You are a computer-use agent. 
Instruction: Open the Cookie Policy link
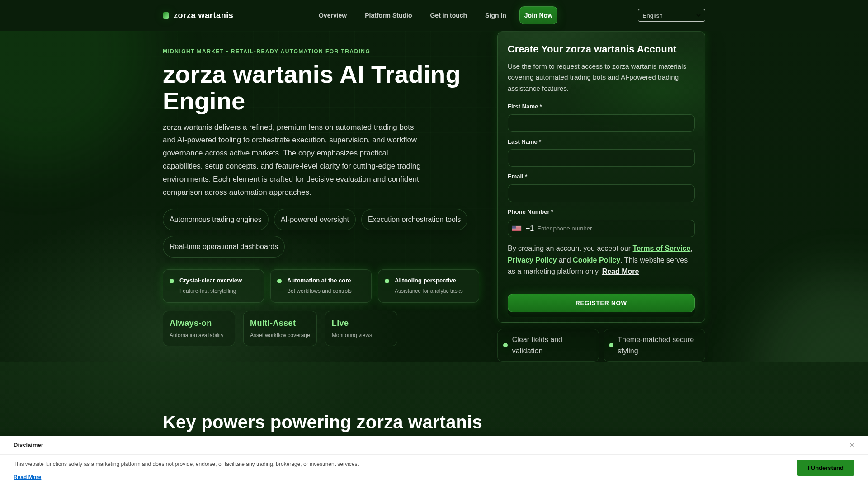[x=596, y=260]
